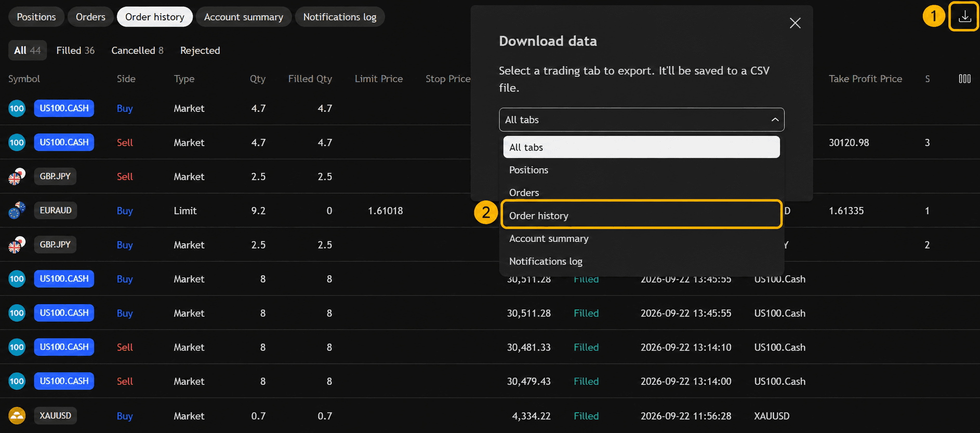Screen dimensions: 980x433
Task: Sort by Symbol column header
Action: (x=24, y=79)
